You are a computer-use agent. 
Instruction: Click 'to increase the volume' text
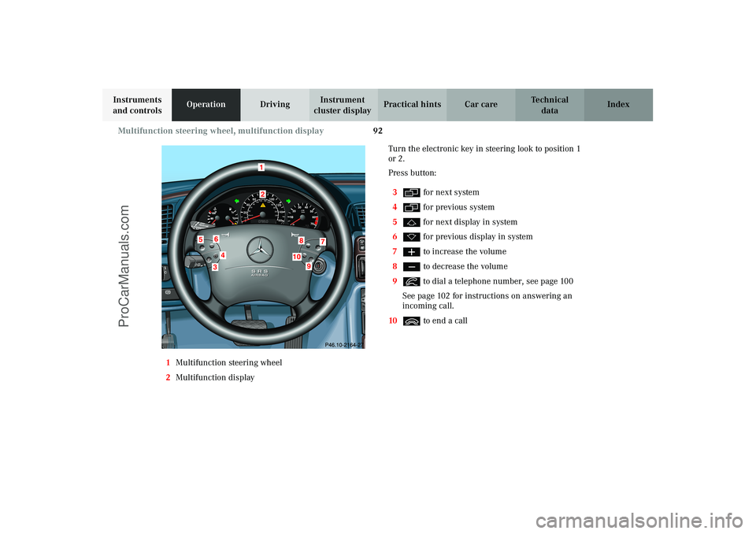(x=465, y=252)
